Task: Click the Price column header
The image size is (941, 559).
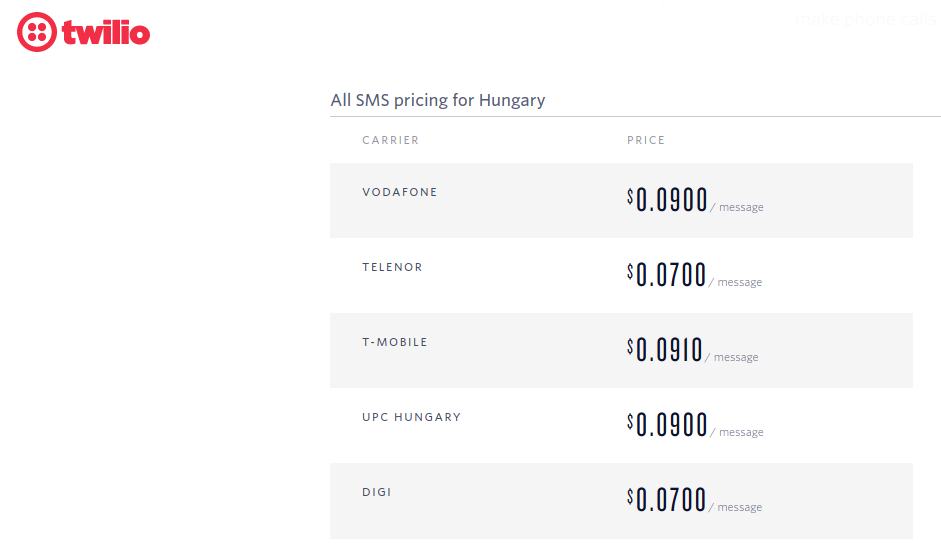Action: 646,140
